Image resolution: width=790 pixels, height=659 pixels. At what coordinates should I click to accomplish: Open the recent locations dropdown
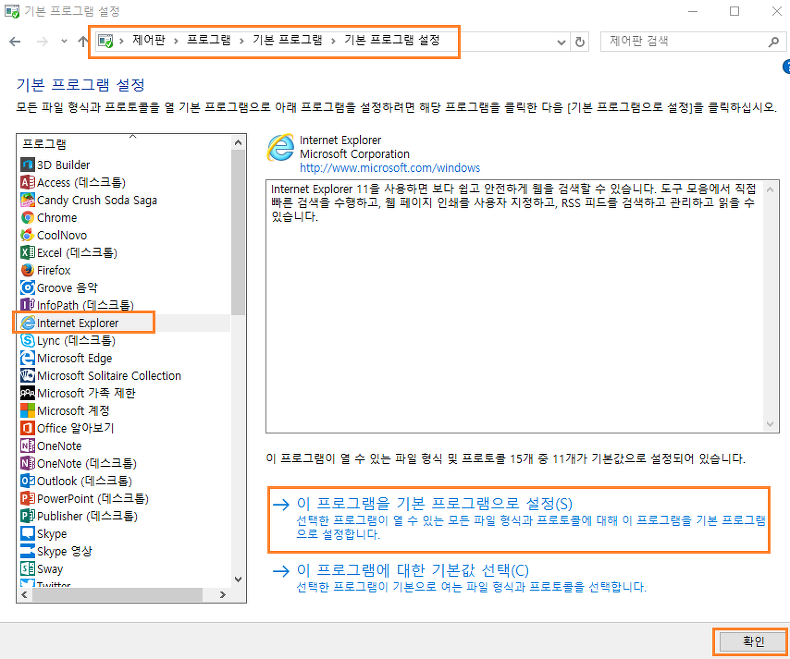(x=64, y=41)
